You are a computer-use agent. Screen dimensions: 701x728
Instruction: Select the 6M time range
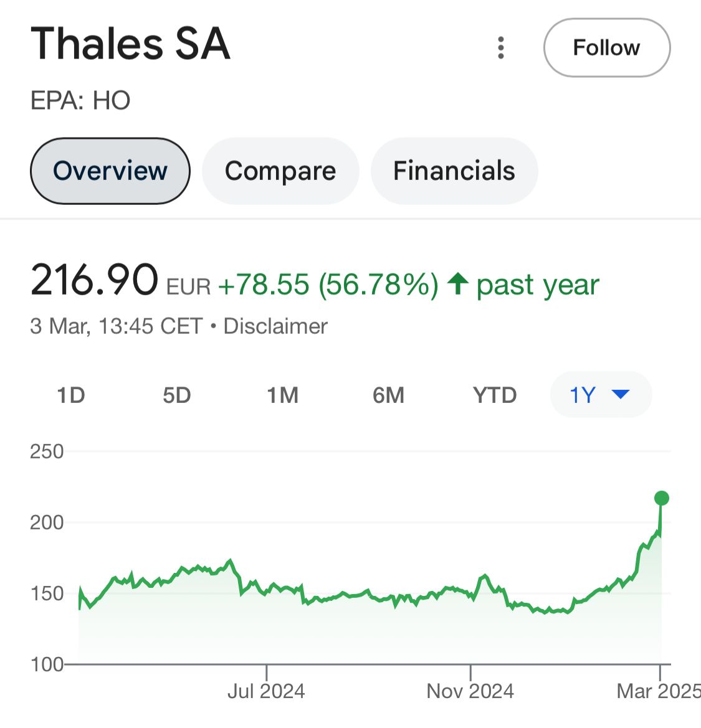(x=388, y=395)
